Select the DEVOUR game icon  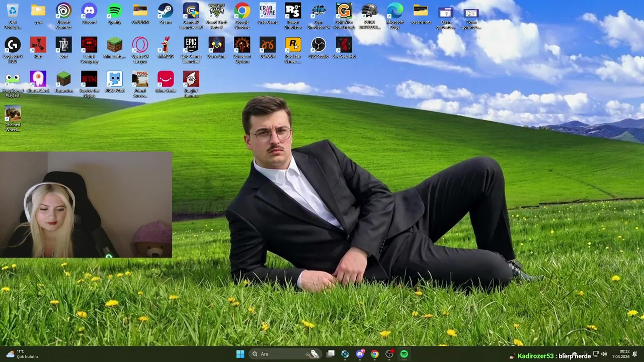(268, 48)
